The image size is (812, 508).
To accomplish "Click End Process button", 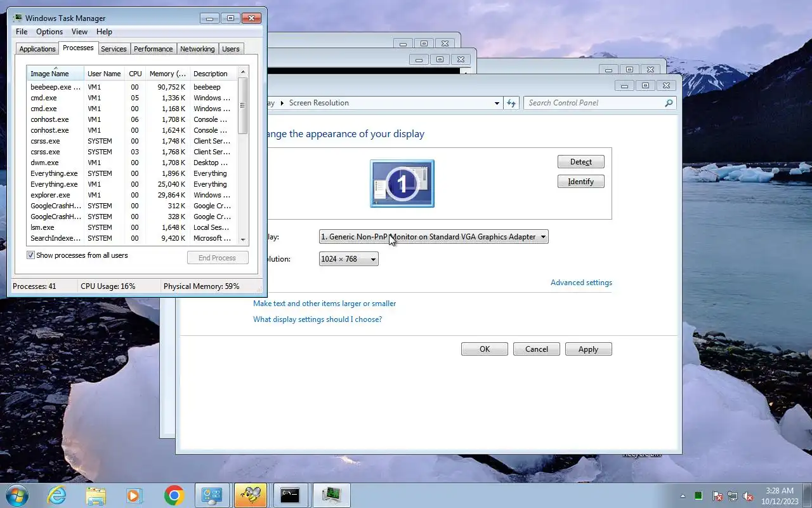I will point(217,258).
